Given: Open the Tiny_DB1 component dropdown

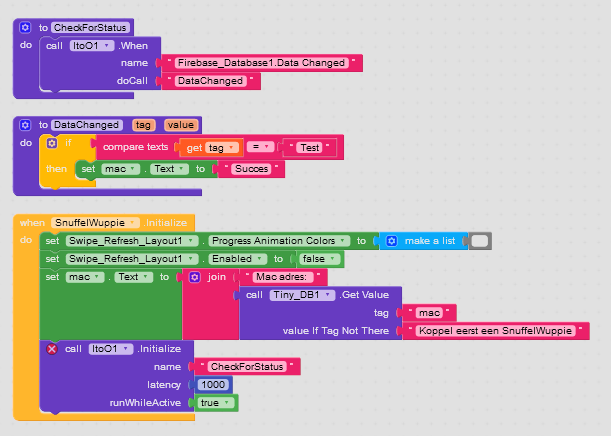Looking at the screenshot, I should (302, 295).
